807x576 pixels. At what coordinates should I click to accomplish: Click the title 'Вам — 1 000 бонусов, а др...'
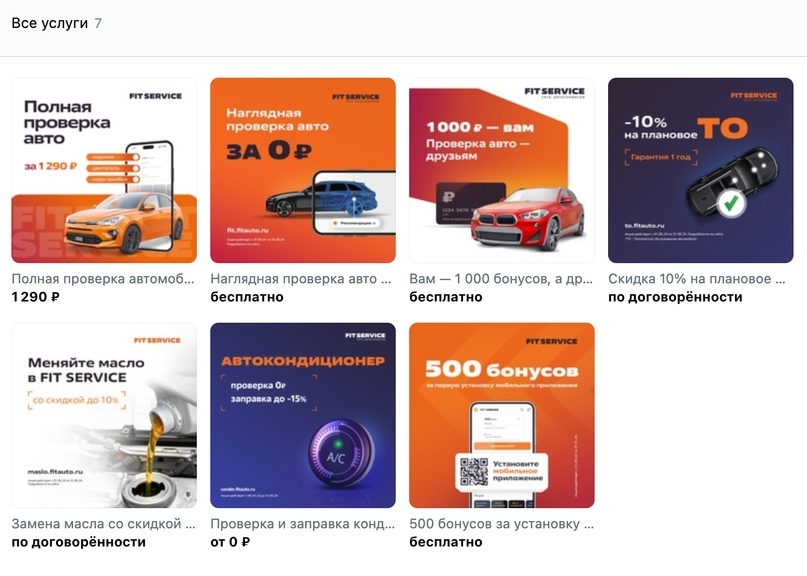(501, 279)
